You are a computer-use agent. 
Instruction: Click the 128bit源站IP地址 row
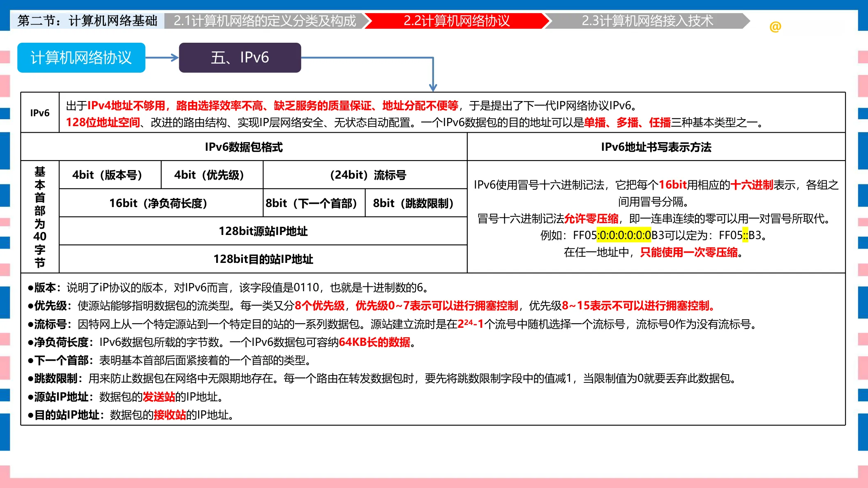(263, 231)
